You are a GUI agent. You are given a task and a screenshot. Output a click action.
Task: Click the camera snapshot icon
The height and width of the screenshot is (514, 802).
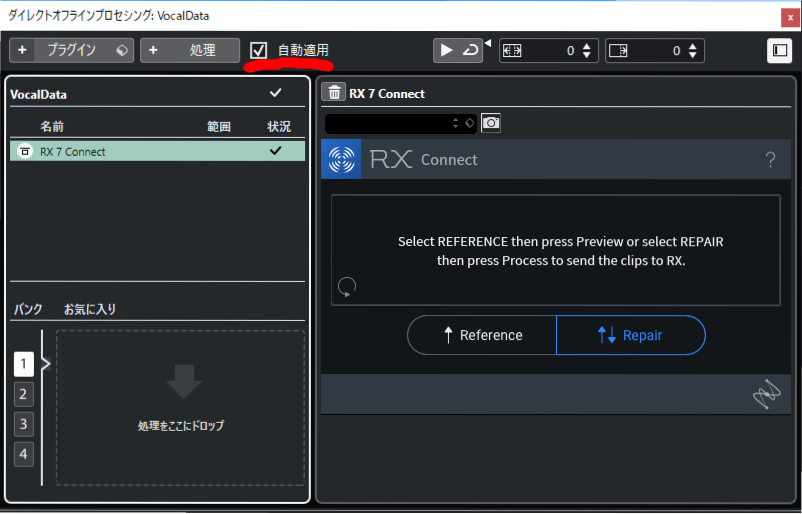[491, 123]
